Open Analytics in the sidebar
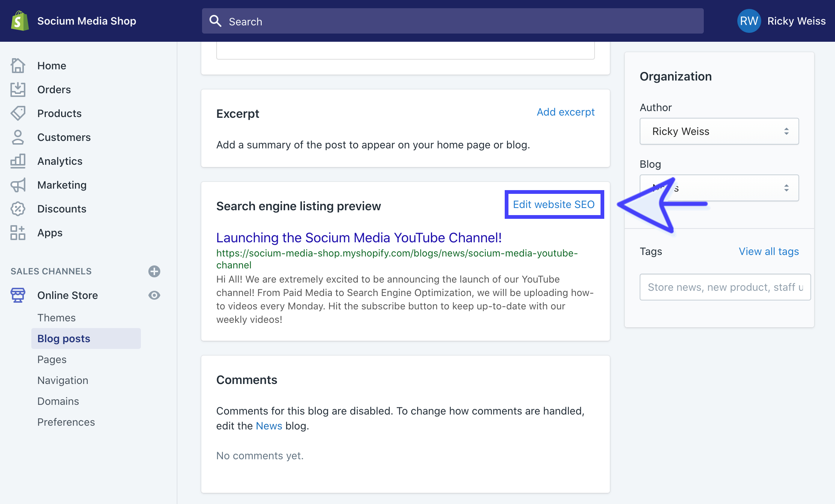Image resolution: width=835 pixels, height=504 pixels. (60, 161)
